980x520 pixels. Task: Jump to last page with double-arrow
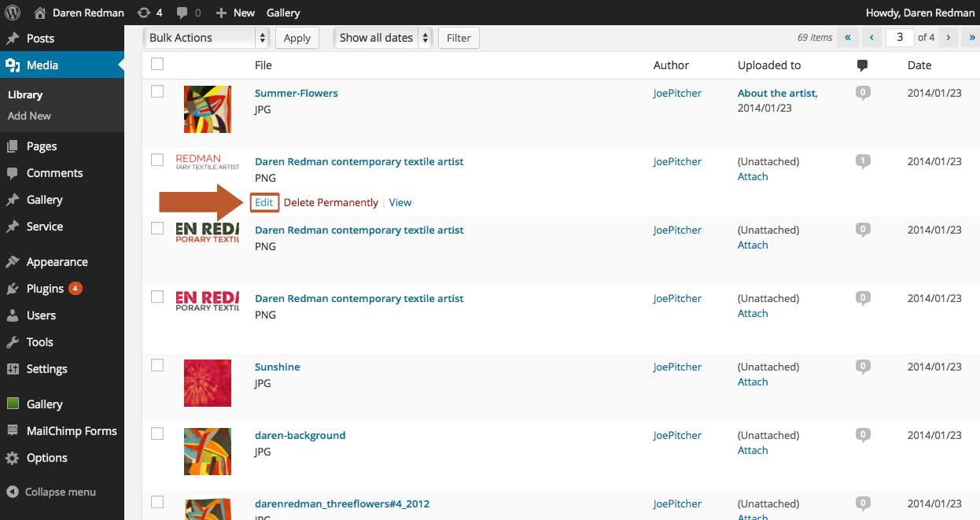972,37
